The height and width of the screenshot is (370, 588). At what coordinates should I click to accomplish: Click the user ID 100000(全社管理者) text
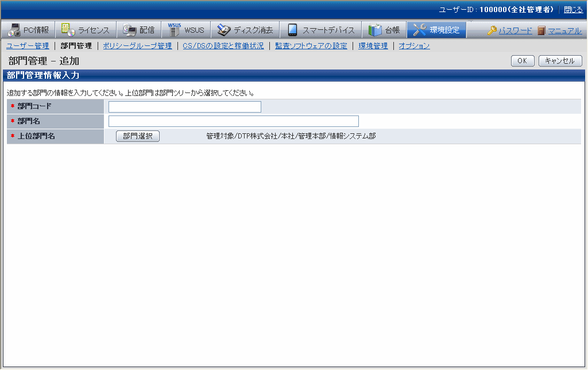[x=516, y=10]
